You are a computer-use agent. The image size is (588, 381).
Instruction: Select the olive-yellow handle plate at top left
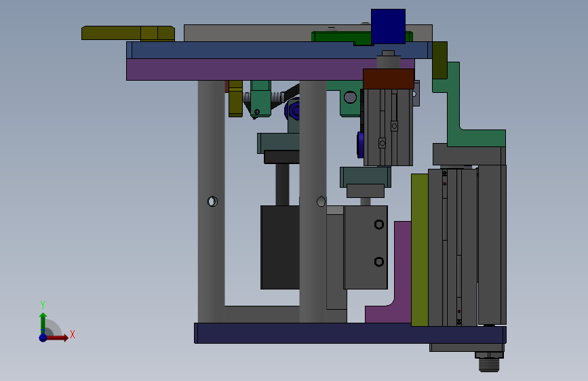pos(128,33)
